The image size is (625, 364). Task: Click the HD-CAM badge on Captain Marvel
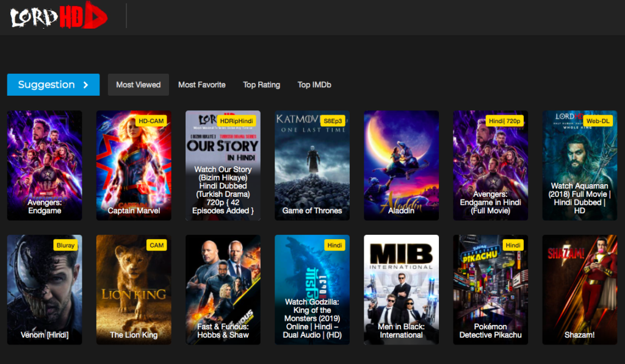coord(151,121)
